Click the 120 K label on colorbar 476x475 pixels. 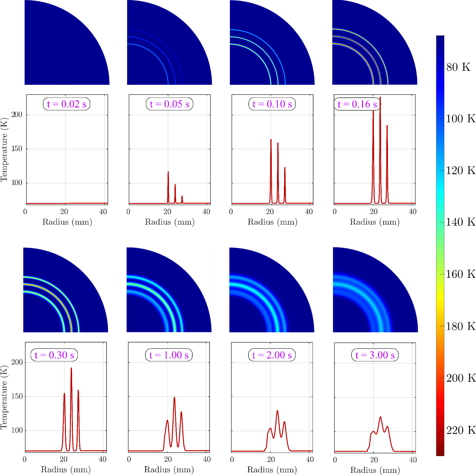click(460, 170)
